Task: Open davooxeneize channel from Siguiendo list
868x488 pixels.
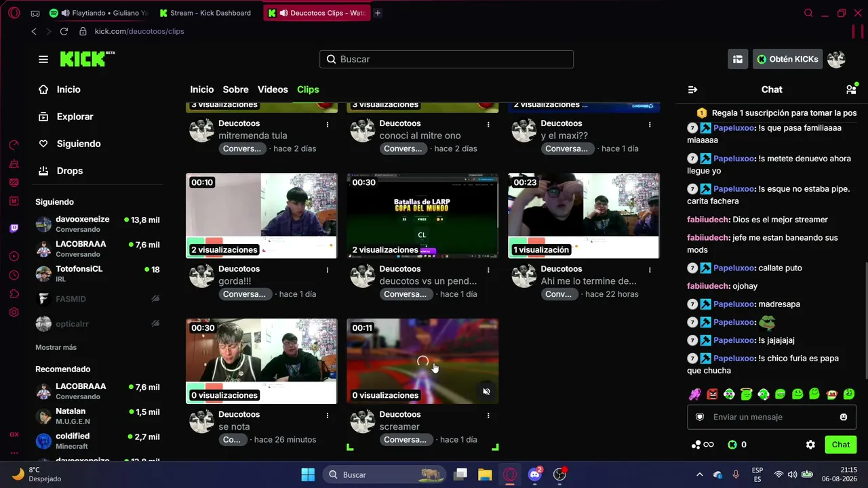Action: (98, 224)
